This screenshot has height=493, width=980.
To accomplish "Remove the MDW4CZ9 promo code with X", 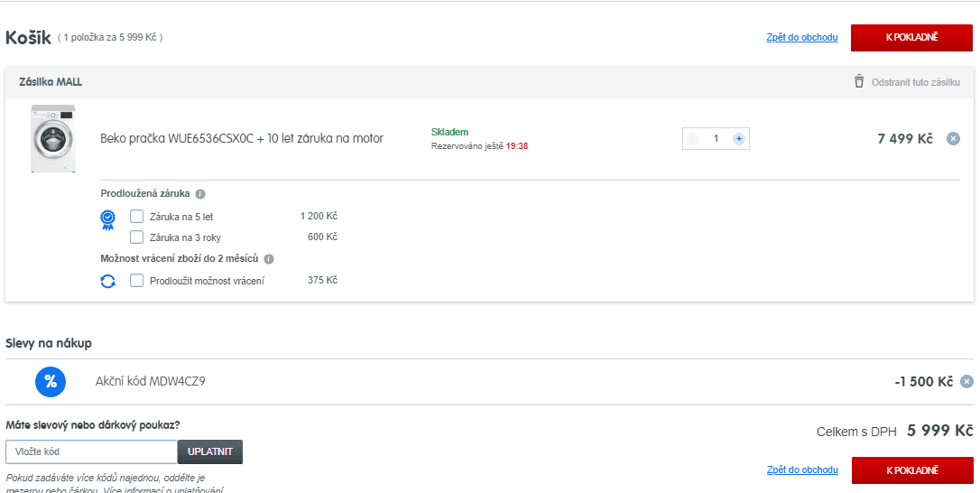I will pos(966,382).
